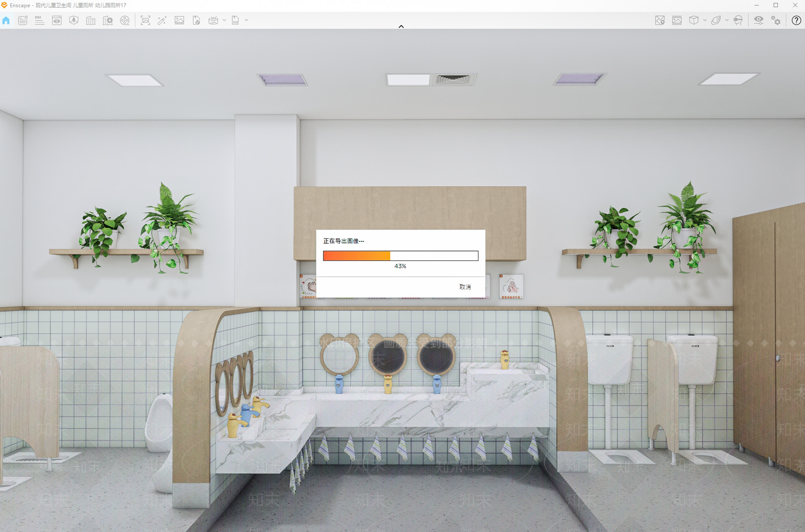Open the BIM information panel
The image size is (805, 532).
click(x=39, y=21)
